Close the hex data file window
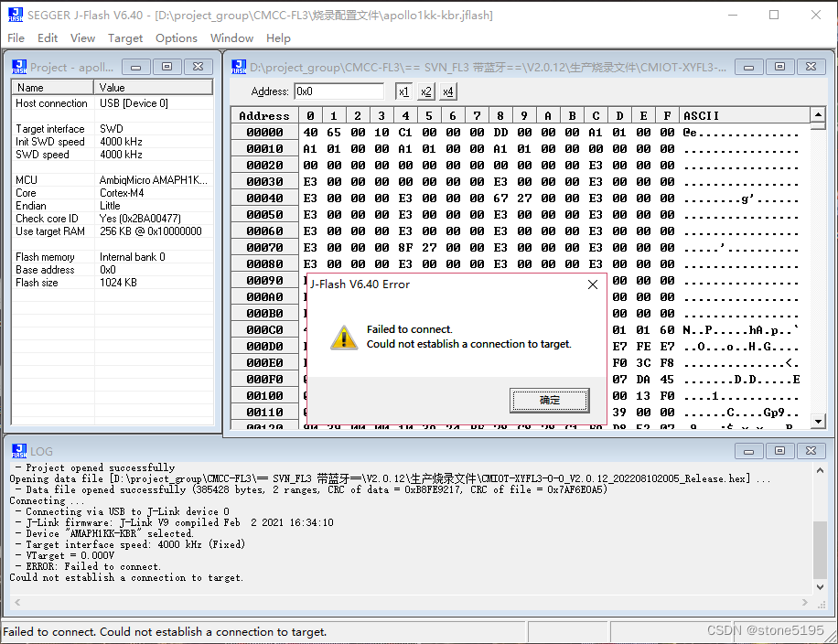This screenshot has height=644, width=838. (x=811, y=67)
